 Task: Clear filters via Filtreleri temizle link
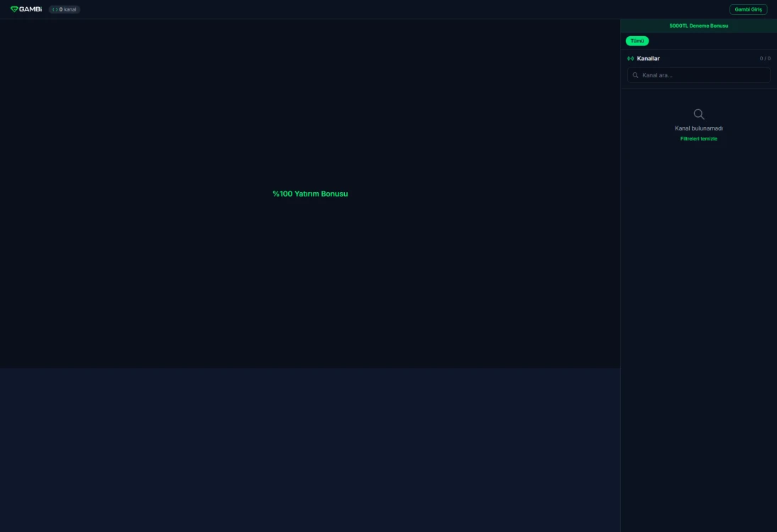point(698,139)
